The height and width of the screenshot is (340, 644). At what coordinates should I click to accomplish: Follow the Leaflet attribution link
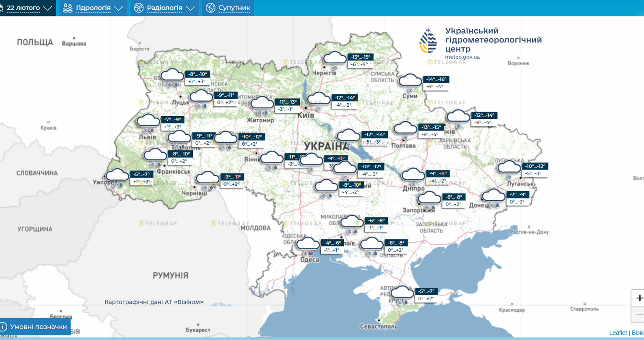(618, 332)
